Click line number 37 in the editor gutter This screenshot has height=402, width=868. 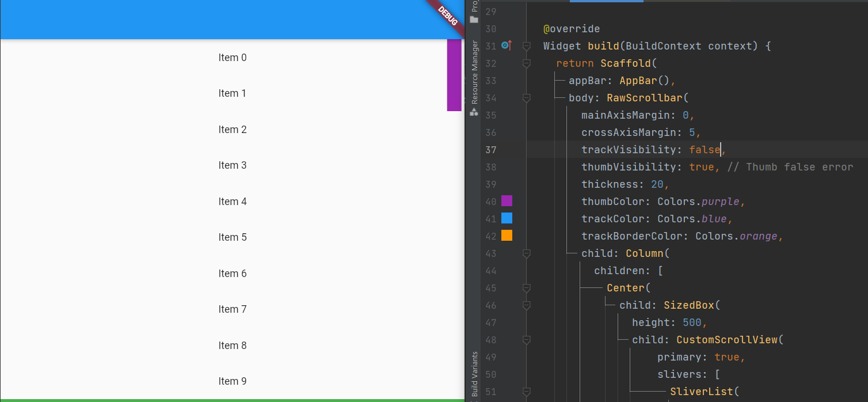pos(490,149)
